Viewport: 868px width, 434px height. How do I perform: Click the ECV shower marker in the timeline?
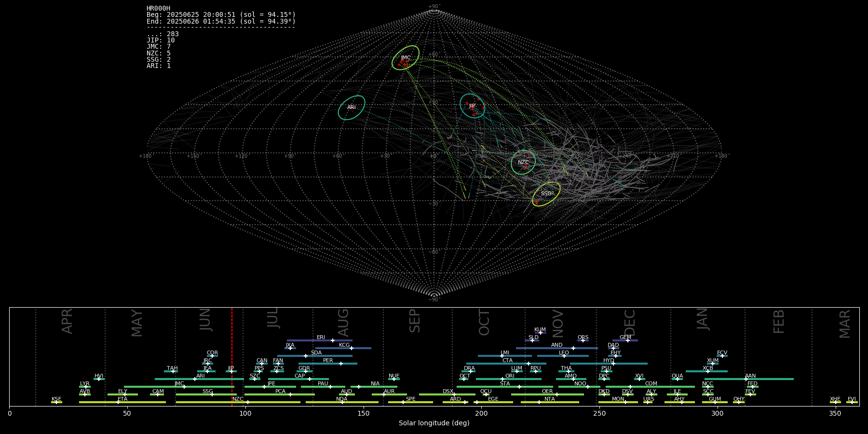[722, 356]
